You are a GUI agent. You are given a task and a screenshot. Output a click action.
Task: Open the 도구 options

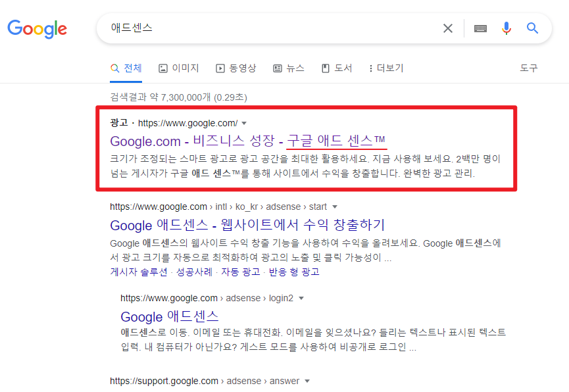[529, 68]
